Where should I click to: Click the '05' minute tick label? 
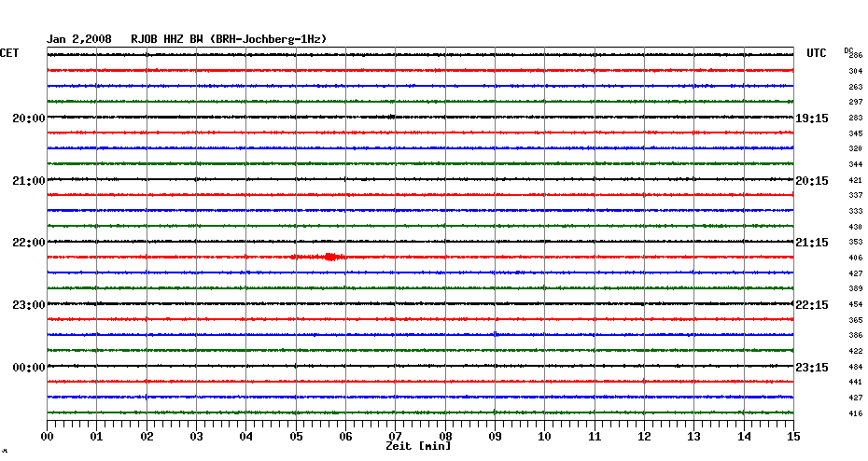[x=296, y=437]
